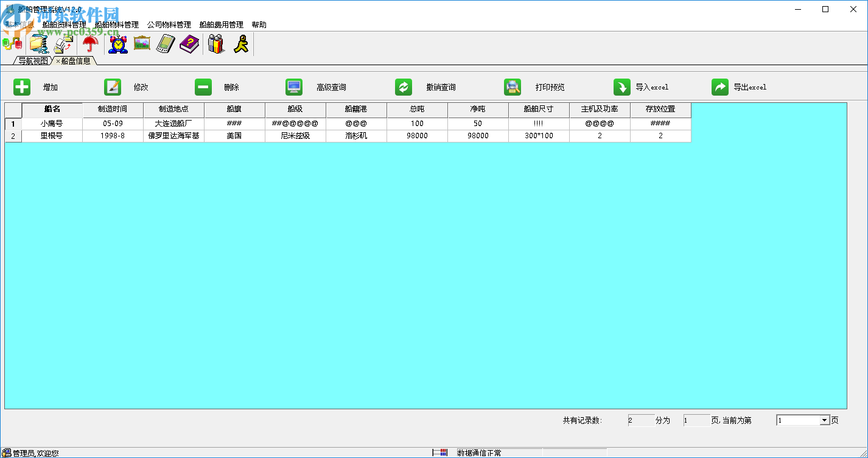The height and width of the screenshot is (458, 868).
Task: Open the 公司物料管理 menu
Action: (x=169, y=25)
